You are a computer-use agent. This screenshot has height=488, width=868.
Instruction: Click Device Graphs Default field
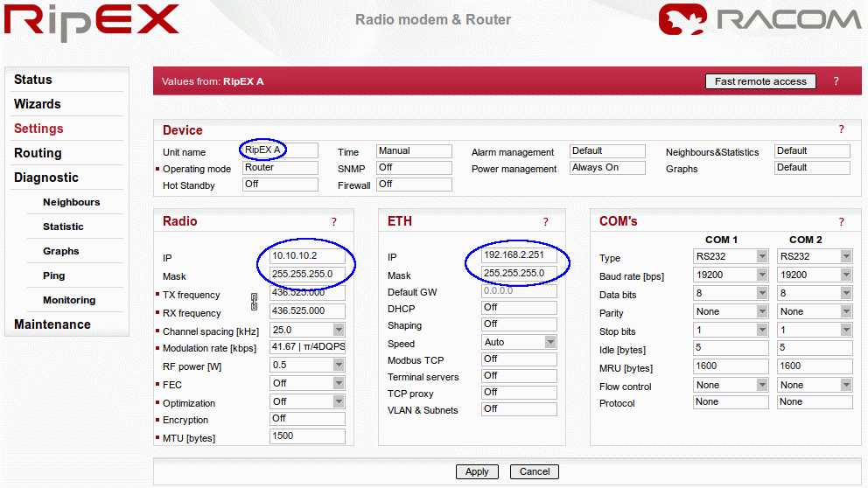click(x=812, y=168)
